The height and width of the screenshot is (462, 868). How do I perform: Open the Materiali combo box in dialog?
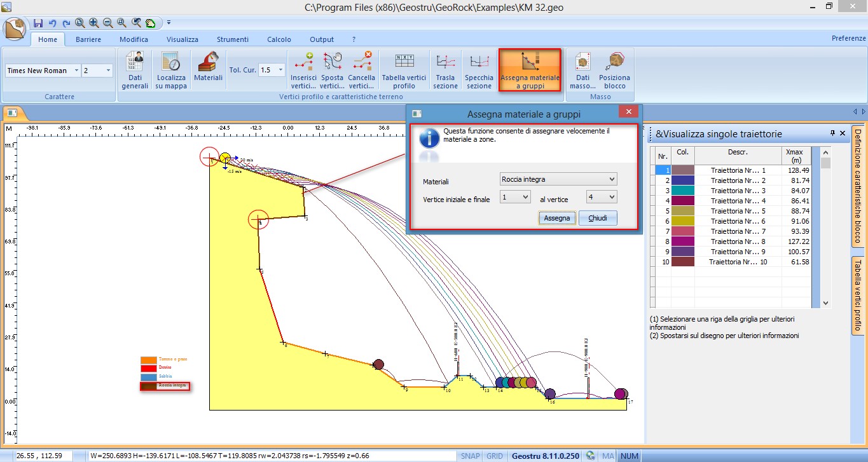(x=558, y=179)
